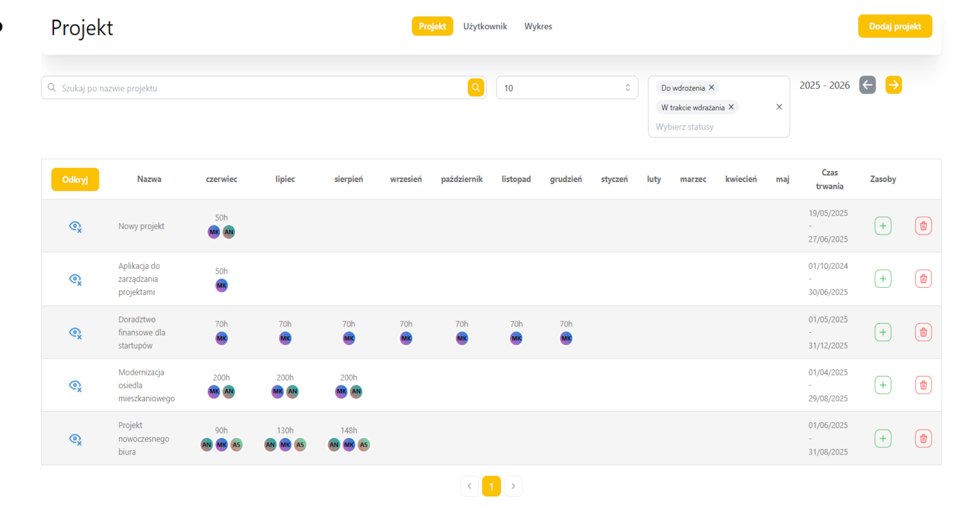Go to previous year range with left arrow

pos(867,85)
